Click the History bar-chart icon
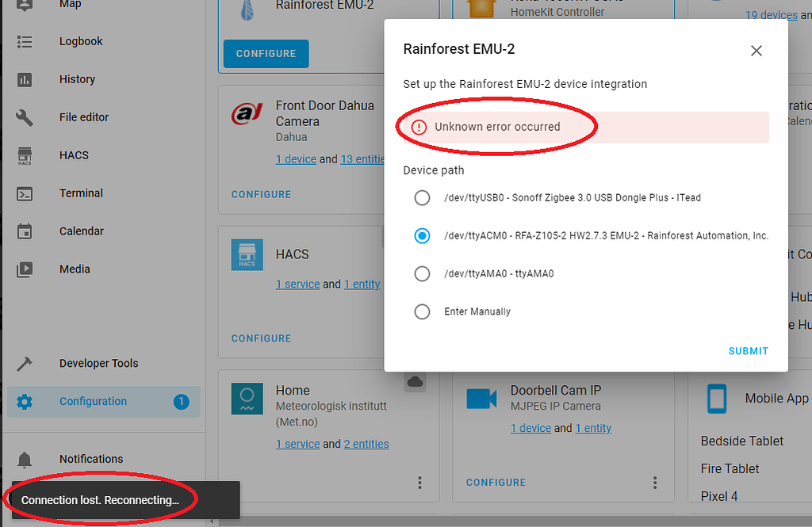Viewport: 812px width, 527px height. (24, 79)
